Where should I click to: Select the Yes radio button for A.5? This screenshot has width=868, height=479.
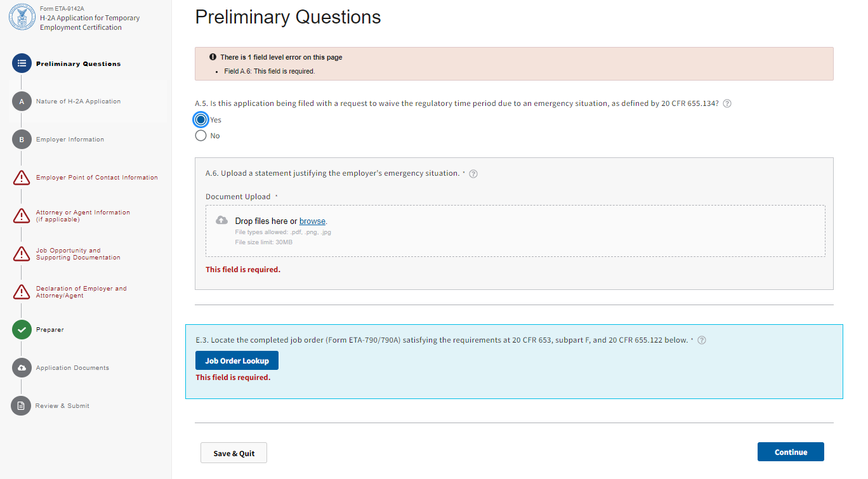[x=201, y=120]
